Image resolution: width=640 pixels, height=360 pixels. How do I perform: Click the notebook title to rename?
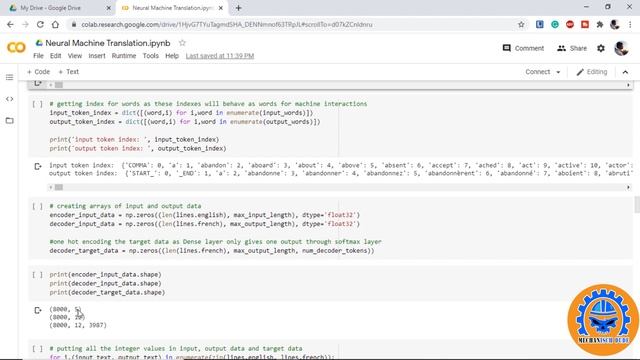coord(108,43)
